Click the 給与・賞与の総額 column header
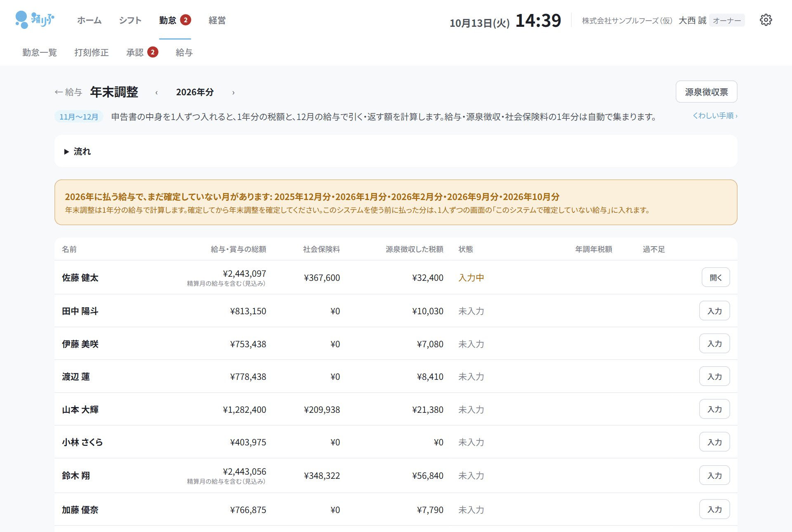This screenshot has height=532, width=792. click(x=238, y=249)
